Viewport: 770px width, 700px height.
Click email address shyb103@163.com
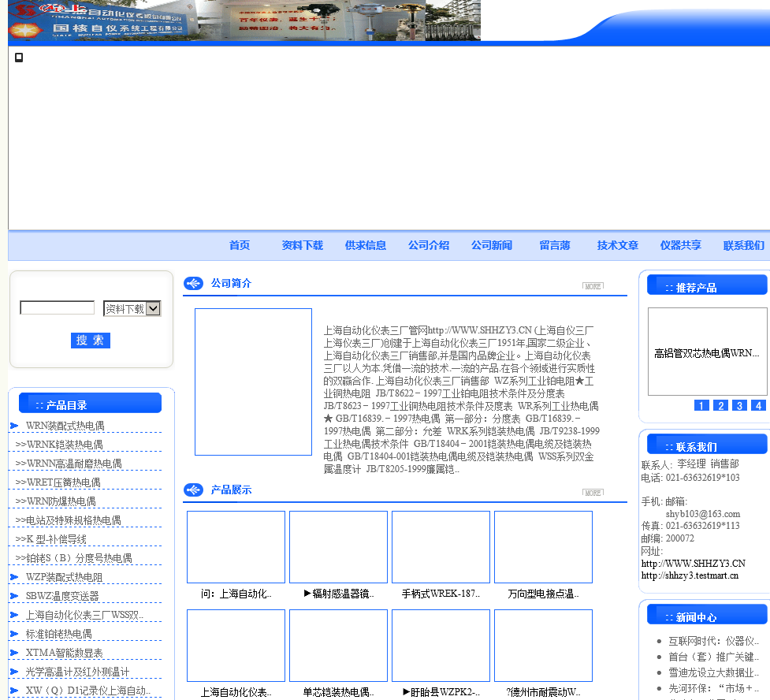tap(703, 514)
